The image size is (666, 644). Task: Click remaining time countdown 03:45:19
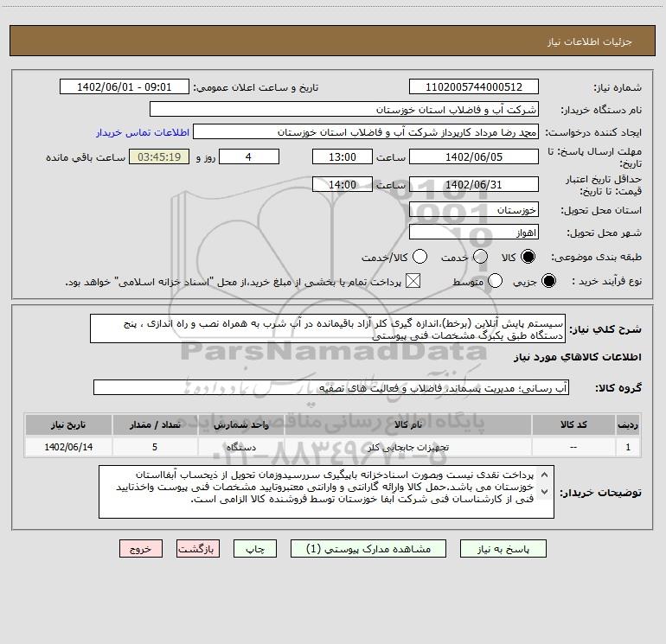[159, 156]
